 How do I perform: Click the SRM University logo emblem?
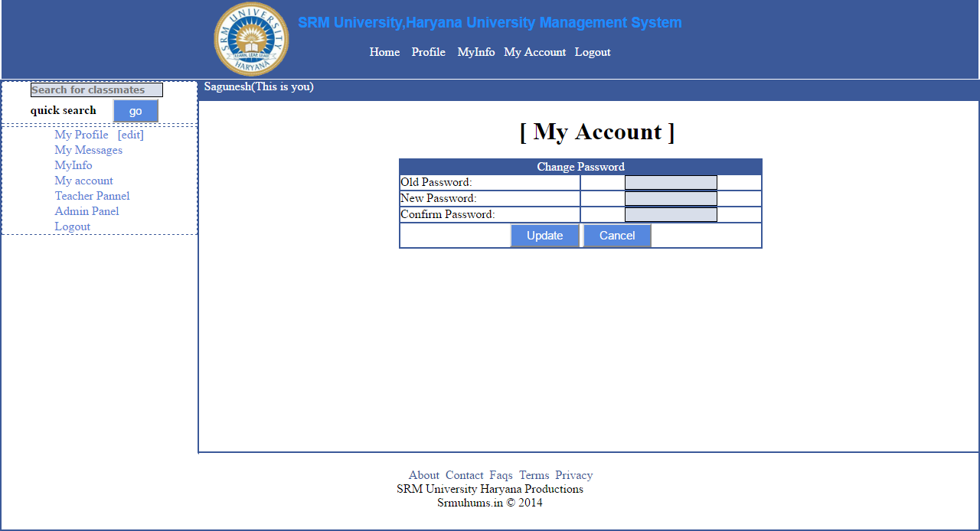(x=251, y=39)
